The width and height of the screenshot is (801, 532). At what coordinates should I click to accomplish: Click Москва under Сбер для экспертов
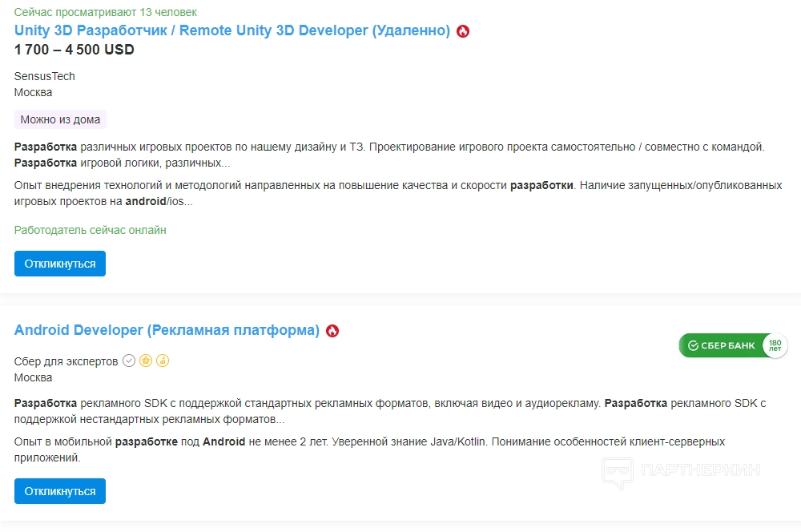click(x=34, y=377)
